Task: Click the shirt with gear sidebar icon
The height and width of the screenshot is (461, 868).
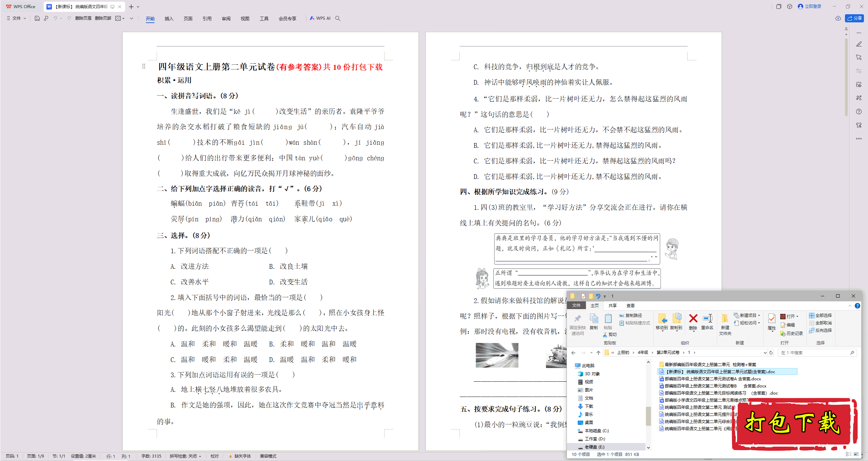Action: (859, 125)
